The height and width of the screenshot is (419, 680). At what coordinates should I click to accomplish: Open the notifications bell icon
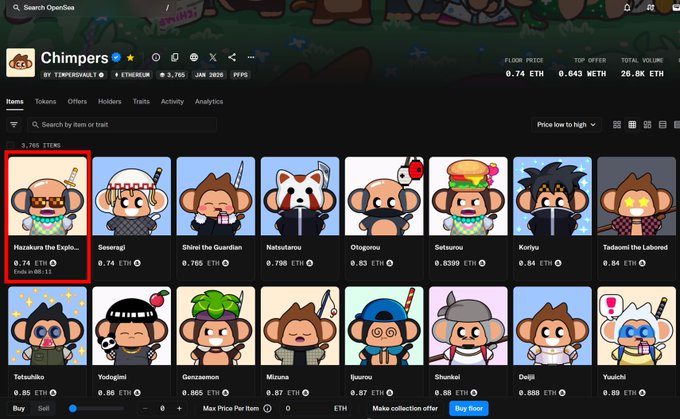pos(627,7)
